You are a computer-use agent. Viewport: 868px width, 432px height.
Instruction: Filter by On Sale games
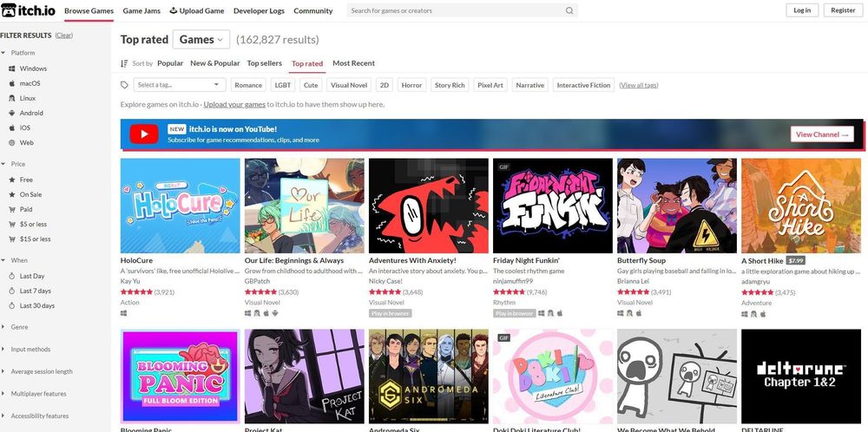(x=30, y=194)
